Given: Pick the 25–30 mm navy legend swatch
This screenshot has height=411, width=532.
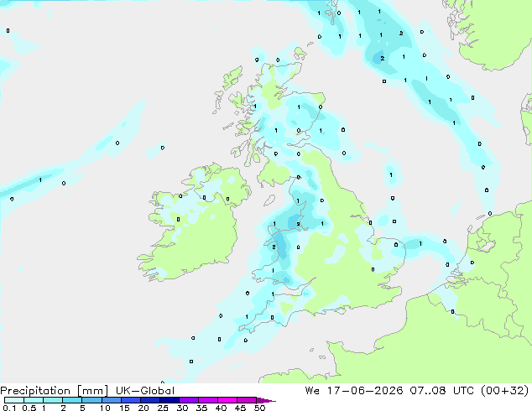Looking at the screenshot, I should pyautogui.click(x=170, y=400).
